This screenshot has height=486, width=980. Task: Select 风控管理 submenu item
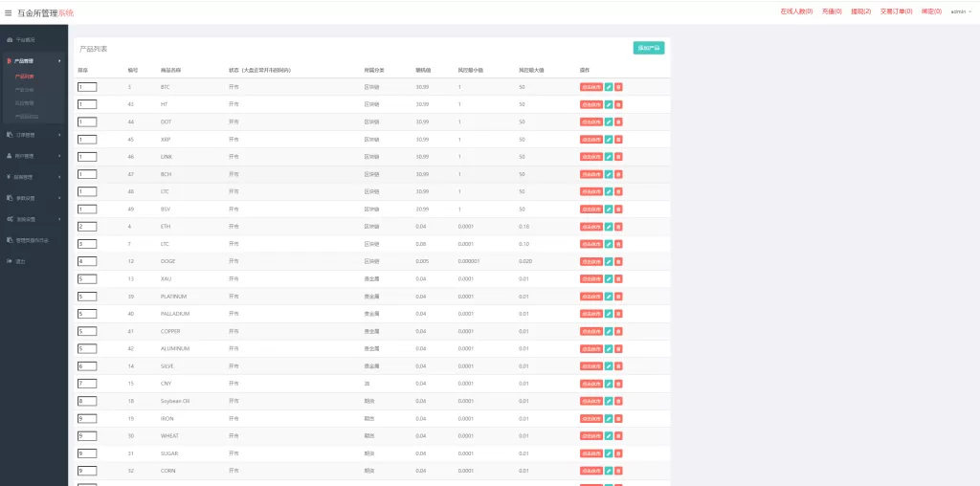point(24,103)
